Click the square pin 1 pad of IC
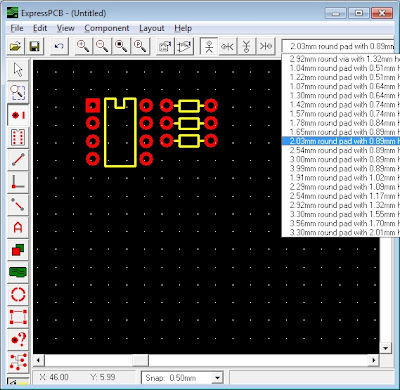This screenshot has width=400, height=390. [93, 106]
